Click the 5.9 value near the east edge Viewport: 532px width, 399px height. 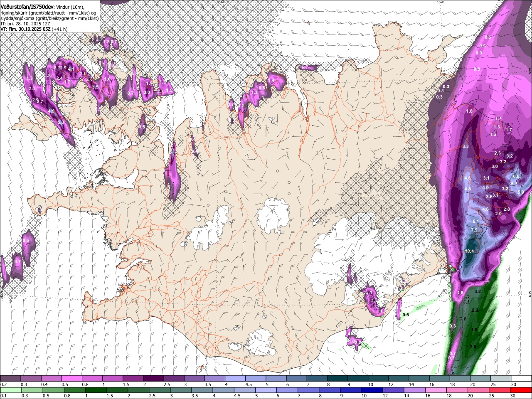pyautogui.click(x=521, y=192)
